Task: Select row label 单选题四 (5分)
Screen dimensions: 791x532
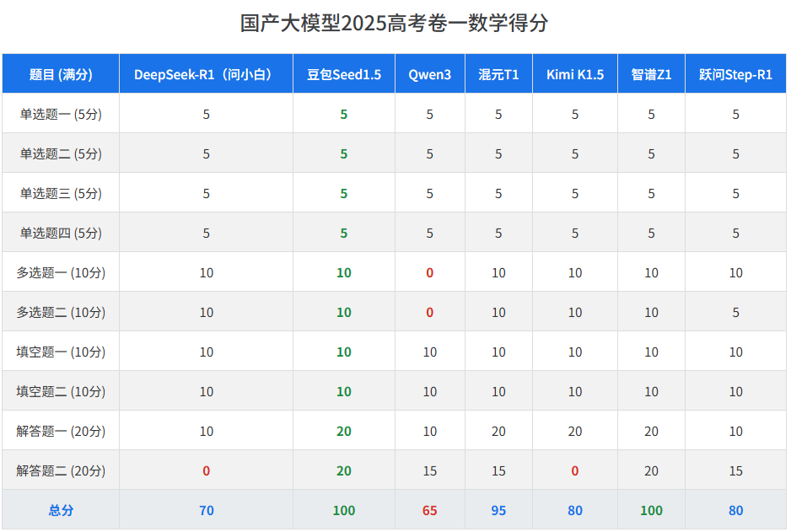Action: [61, 233]
